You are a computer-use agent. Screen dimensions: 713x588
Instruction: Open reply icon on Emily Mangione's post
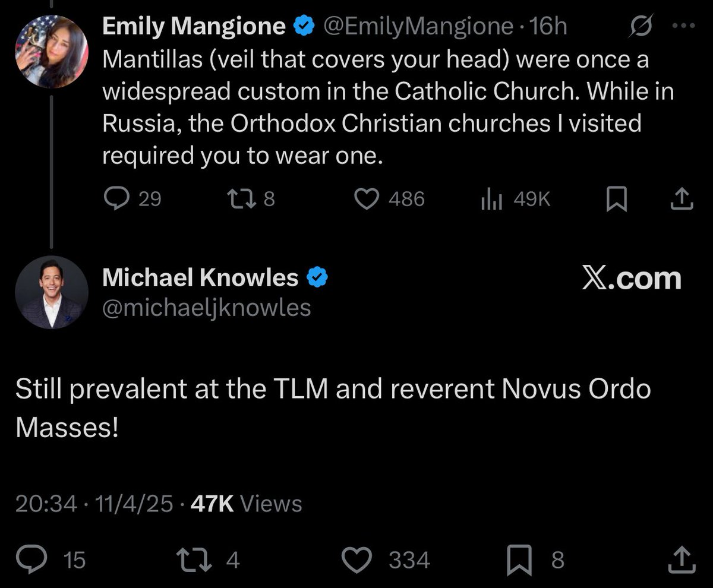coord(113,199)
